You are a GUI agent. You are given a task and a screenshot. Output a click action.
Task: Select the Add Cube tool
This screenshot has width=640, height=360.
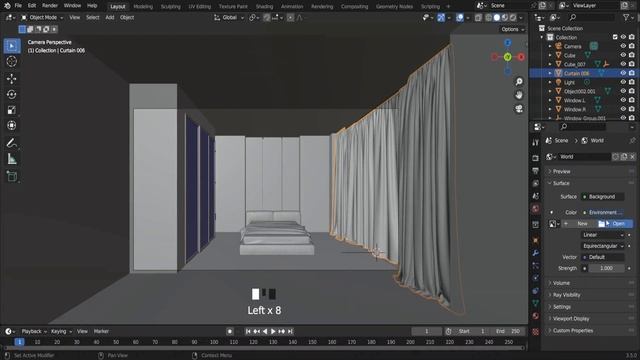(12, 176)
